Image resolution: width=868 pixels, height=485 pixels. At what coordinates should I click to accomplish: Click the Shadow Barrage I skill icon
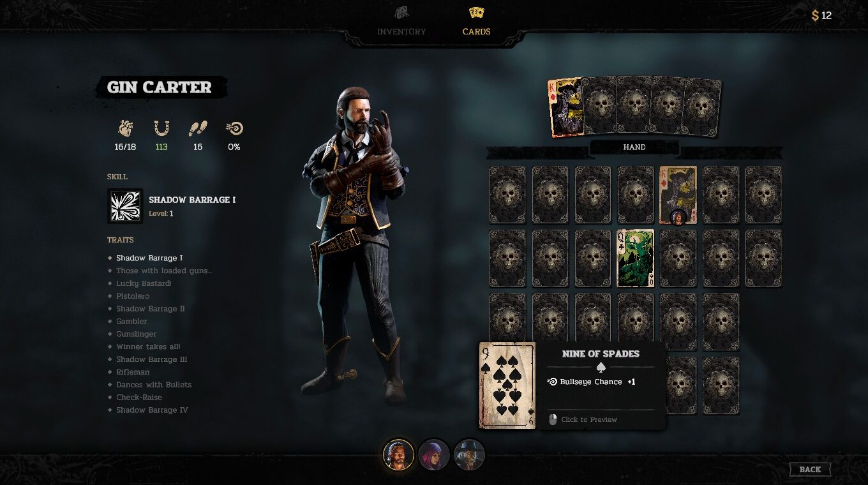pos(125,206)
